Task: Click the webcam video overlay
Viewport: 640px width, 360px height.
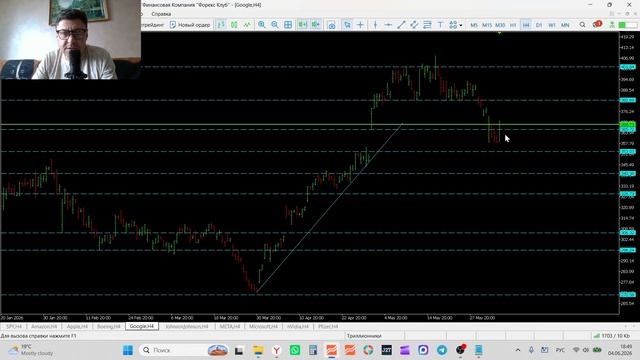Action: pyautogui.click(x=70, y=40)
